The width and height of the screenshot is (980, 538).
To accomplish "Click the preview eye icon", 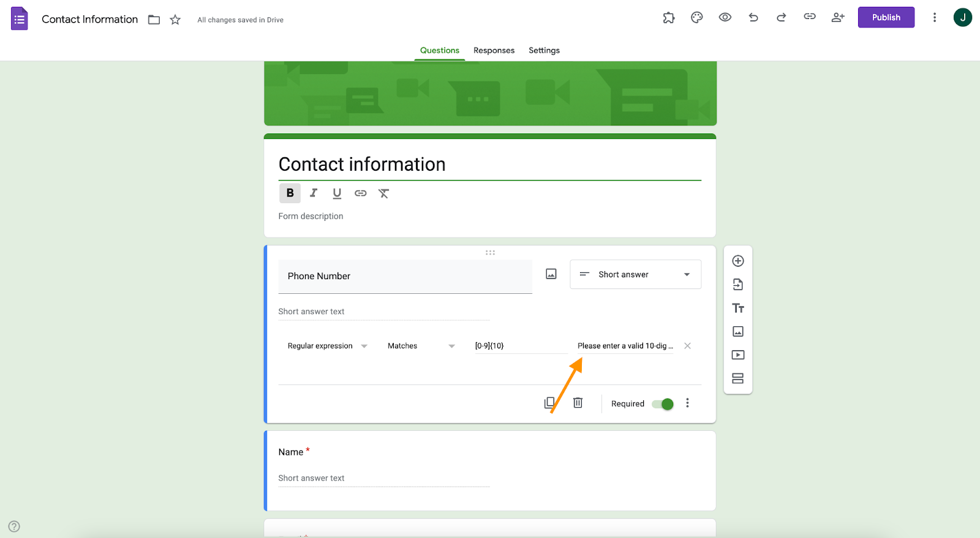I will [725, 18].
